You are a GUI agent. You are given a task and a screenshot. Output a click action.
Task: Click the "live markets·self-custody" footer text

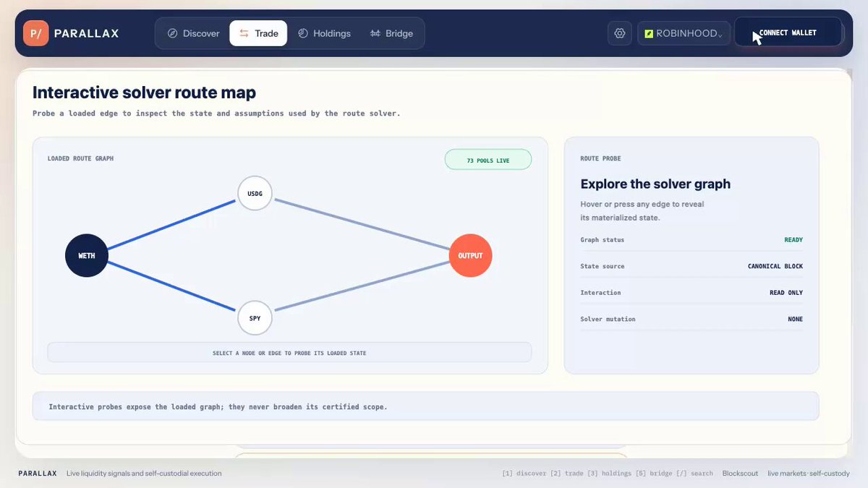click(809, 474)
